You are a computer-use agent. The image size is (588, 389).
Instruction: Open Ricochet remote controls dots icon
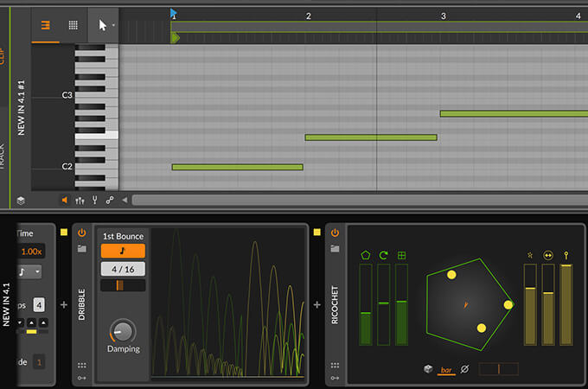click(x=335, y=366)
